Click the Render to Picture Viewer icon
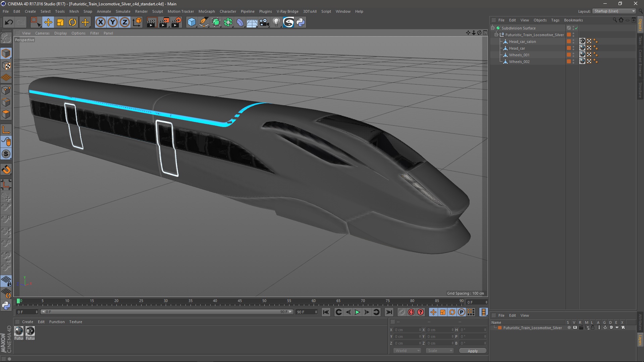The height and width of the screenshot is (362, 644). pyautogui.click(x=164, y=22)
